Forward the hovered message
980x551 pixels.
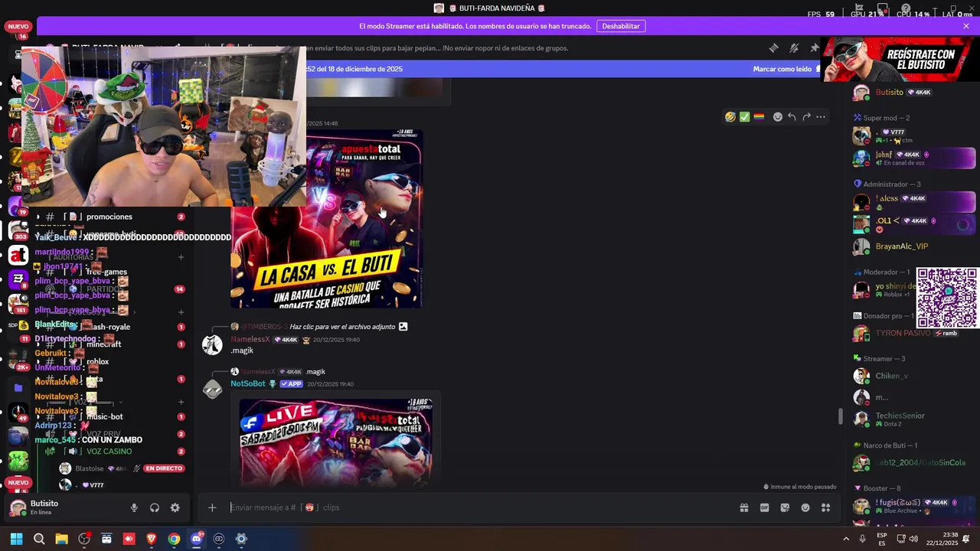pyautogui.click(x=806, y=117)
